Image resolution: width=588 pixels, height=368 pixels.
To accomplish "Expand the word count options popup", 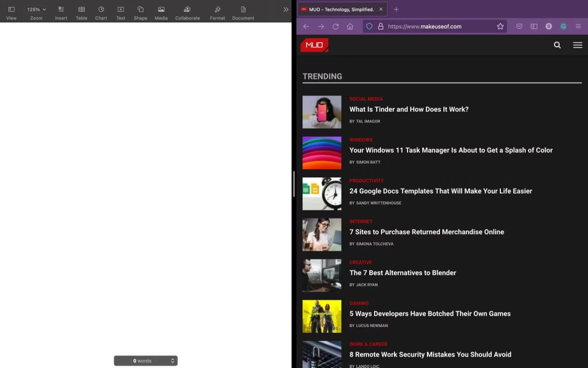I will 172,361.
